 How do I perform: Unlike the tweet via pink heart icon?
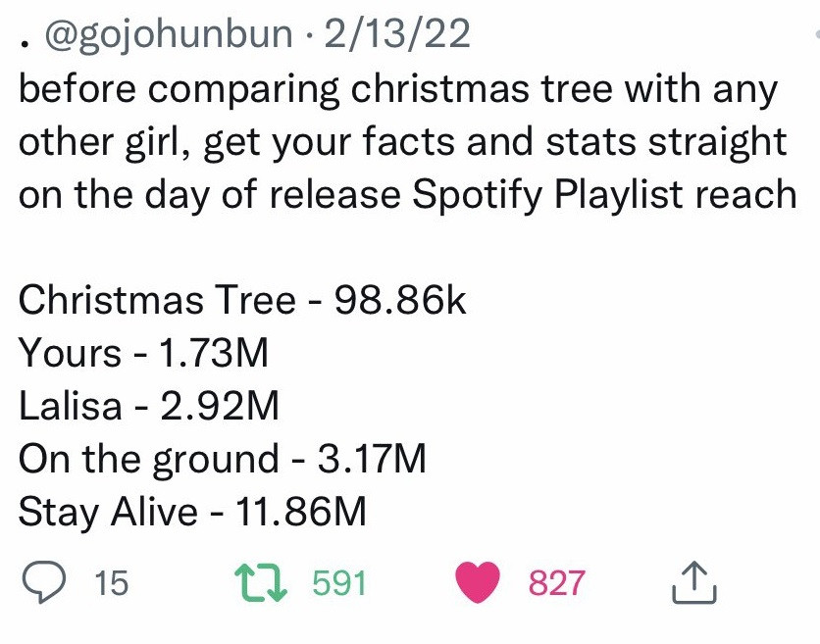[478, 582]
